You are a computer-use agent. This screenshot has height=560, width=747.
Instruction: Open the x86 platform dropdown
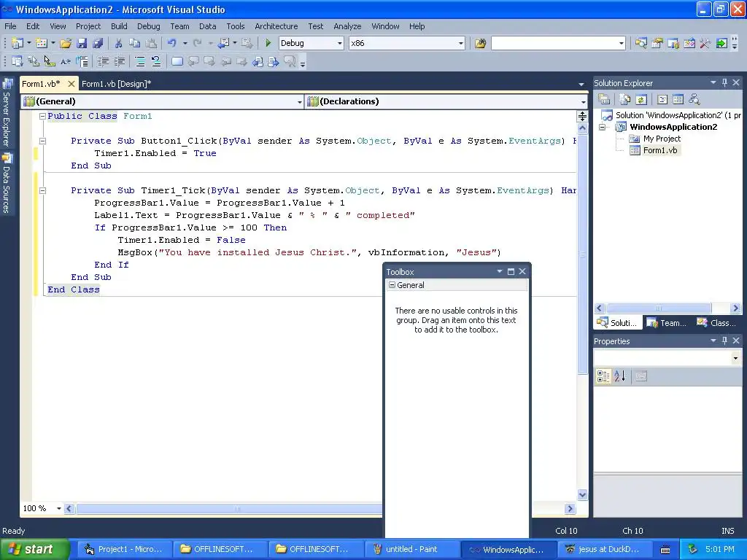click(x=461, y=43)
